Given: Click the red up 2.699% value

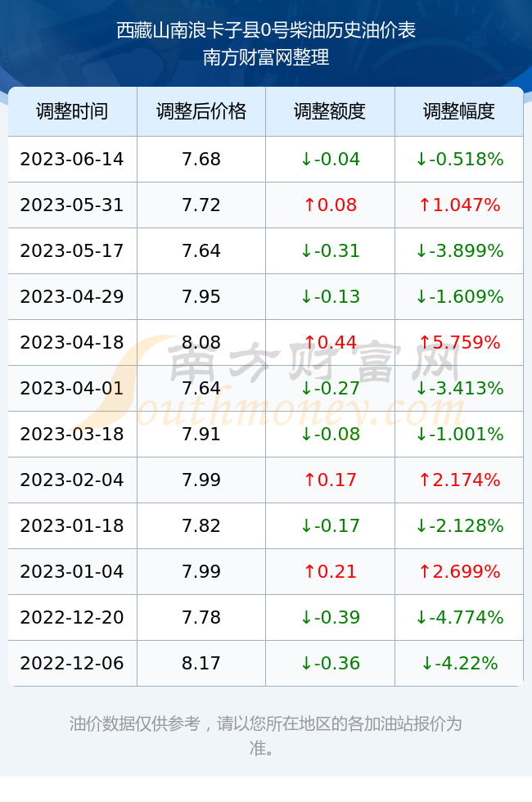Looking at the screenshot, I should click(459, 571).
